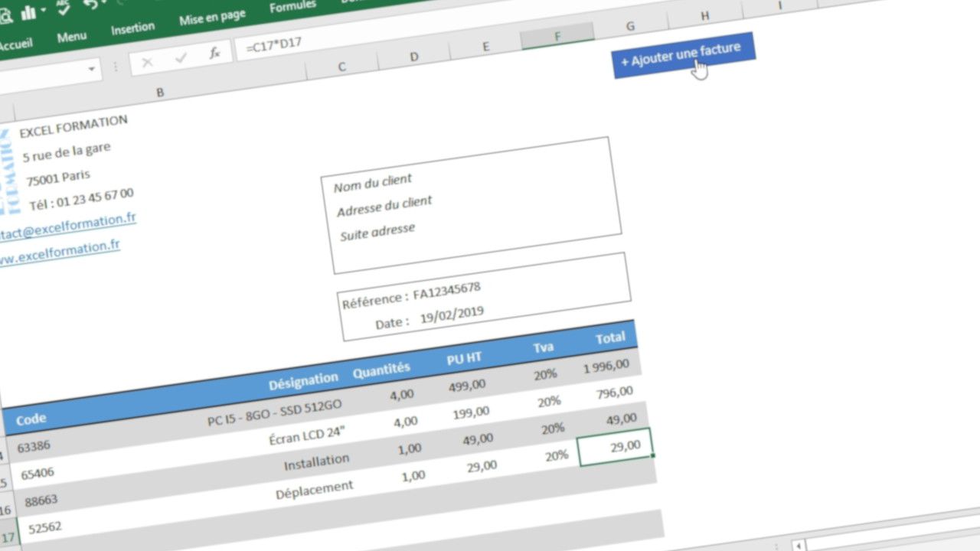The width and height of the screenshot is (980, 551).
Task: Open the chart icon's dropdown arrow
Action: pos(43,11)
